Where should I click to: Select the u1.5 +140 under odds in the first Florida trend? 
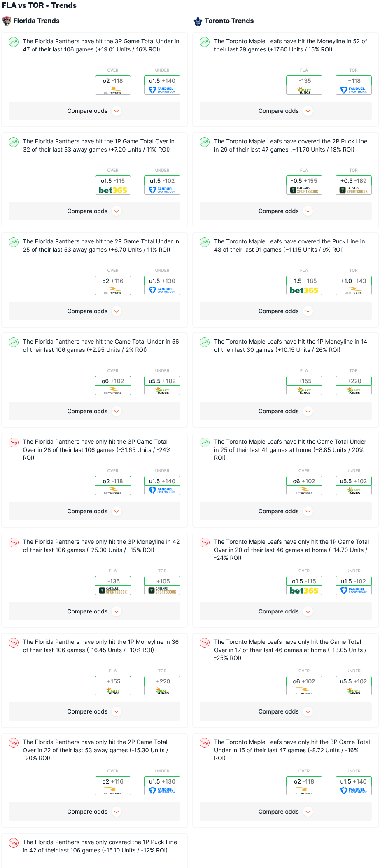[162, 81]
